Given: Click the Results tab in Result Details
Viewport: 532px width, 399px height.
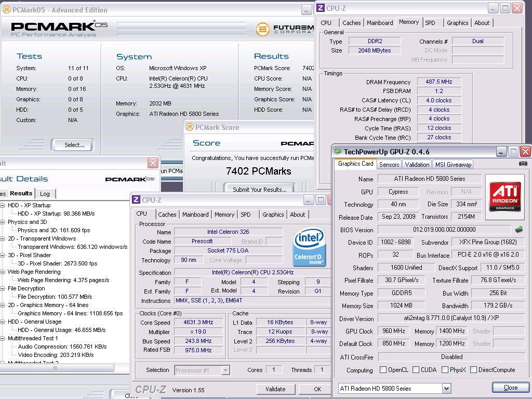Looking at the screenshot, I should pyautogui.click(x=21, y=193).
